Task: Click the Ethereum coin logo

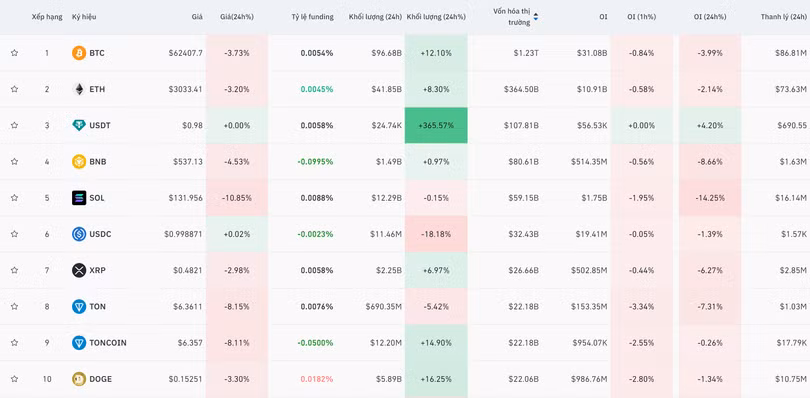Action: pyautogui.click(x=79, y=89)
